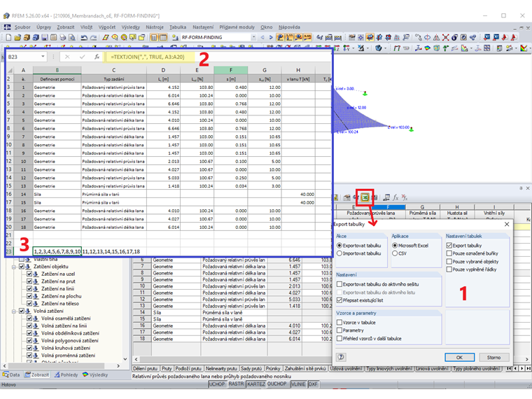This screenshot has width=532, height=399.
Task: Open the Nápověda menu
Action: coord(289,27)
